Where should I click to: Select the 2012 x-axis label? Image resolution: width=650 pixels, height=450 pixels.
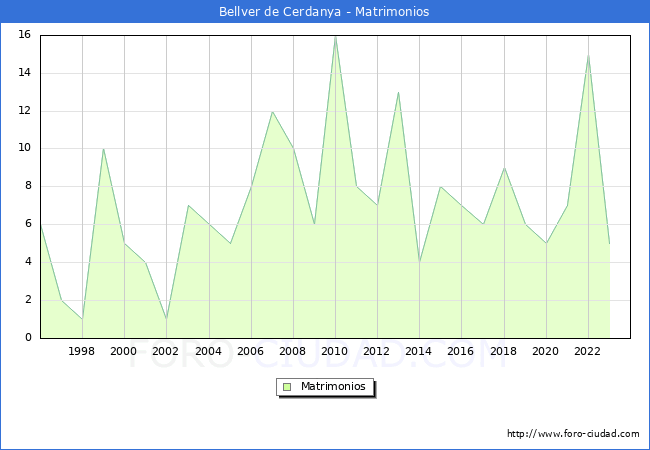pyautogui.click(x=376, y=351)
